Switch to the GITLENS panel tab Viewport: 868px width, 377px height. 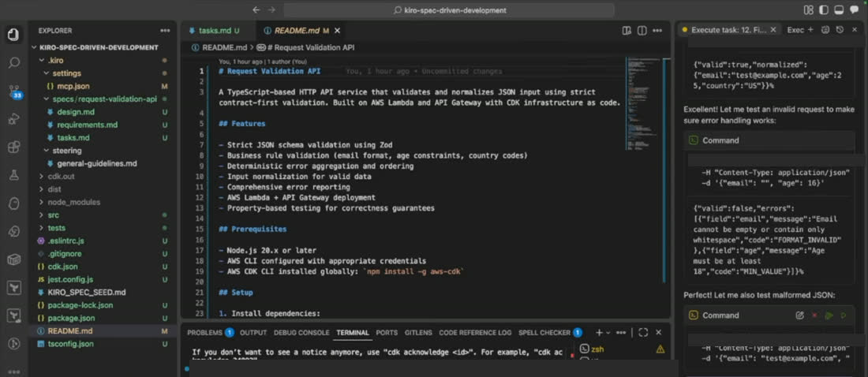coord(418,333)
